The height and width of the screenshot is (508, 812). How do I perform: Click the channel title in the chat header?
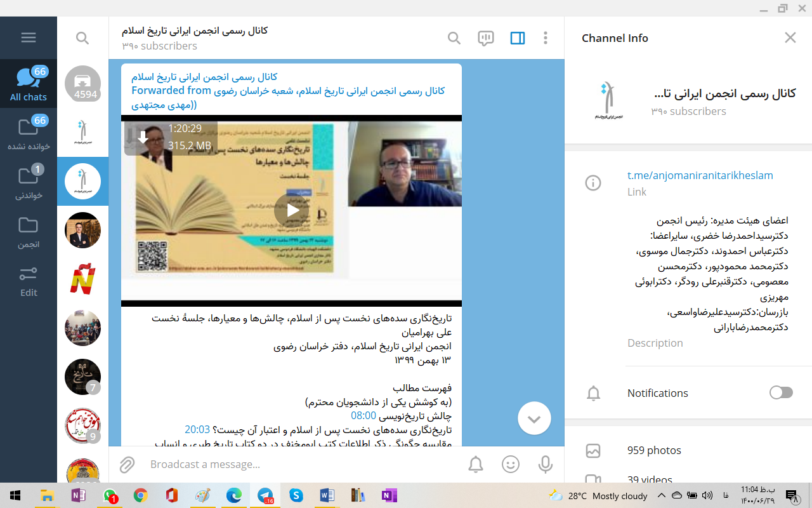pyautogui.click(x=195, y=30)
